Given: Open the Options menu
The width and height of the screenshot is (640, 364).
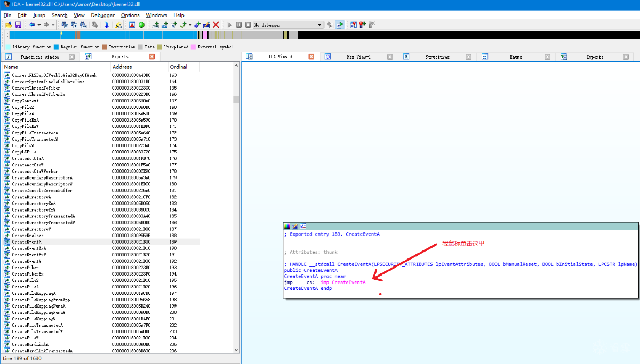Looking at the screenshot, I should point(130,15).
